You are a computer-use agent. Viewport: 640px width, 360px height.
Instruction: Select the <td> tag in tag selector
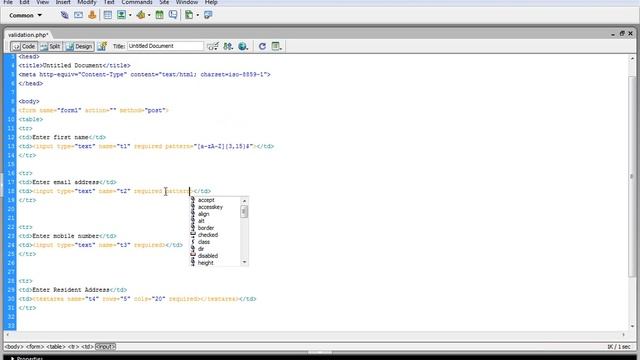87,347
